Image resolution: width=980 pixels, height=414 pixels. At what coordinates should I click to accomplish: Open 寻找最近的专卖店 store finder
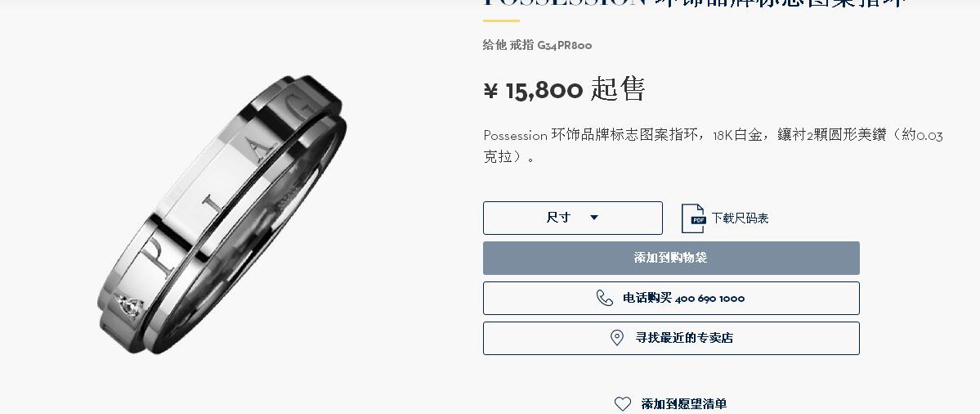click(x=671, y=339)
